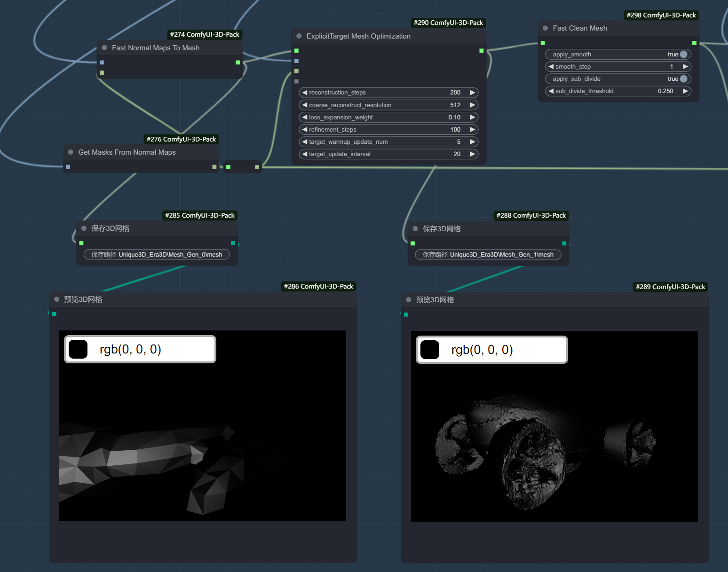Click the green output socket of Fast Clean Mesh
Image resolution: width=728 pixels, height=572 pixels.
pyautogui.click(x=695, y=43)
